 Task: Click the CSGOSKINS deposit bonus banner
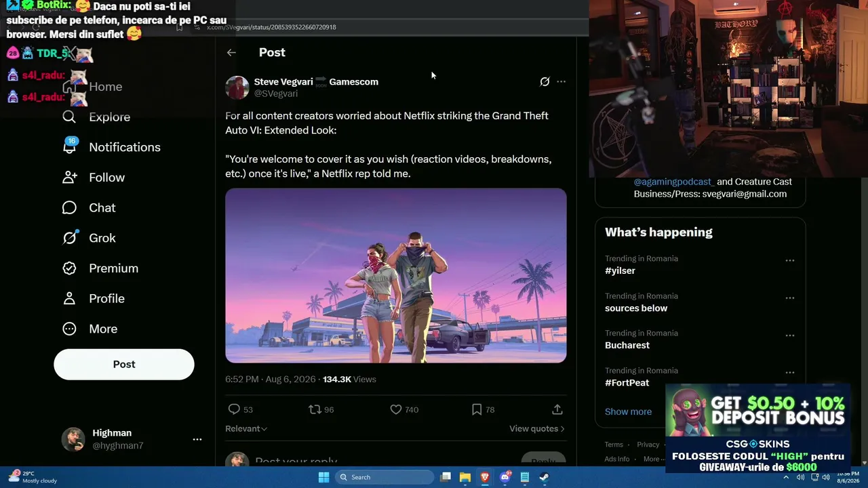(757, 428)
